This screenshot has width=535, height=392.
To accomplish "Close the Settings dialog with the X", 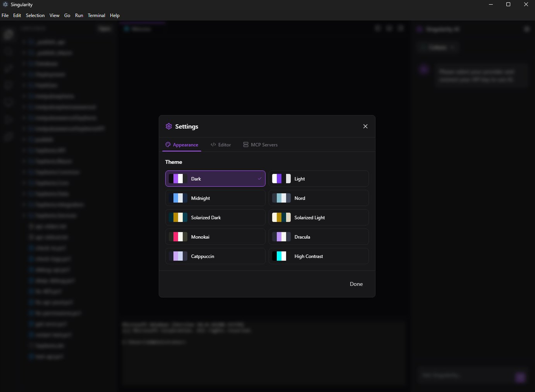I will [365, 126].
